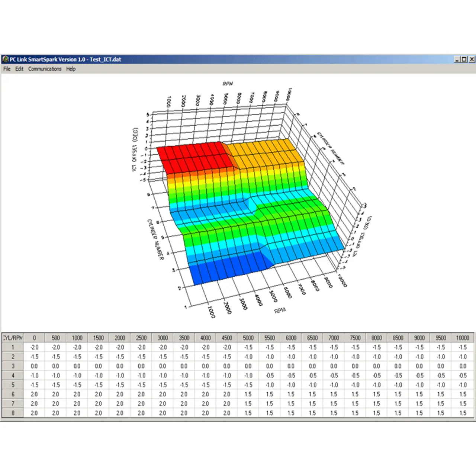Open the Edit menu
The image size is (476, 476).
pos(19,69)
